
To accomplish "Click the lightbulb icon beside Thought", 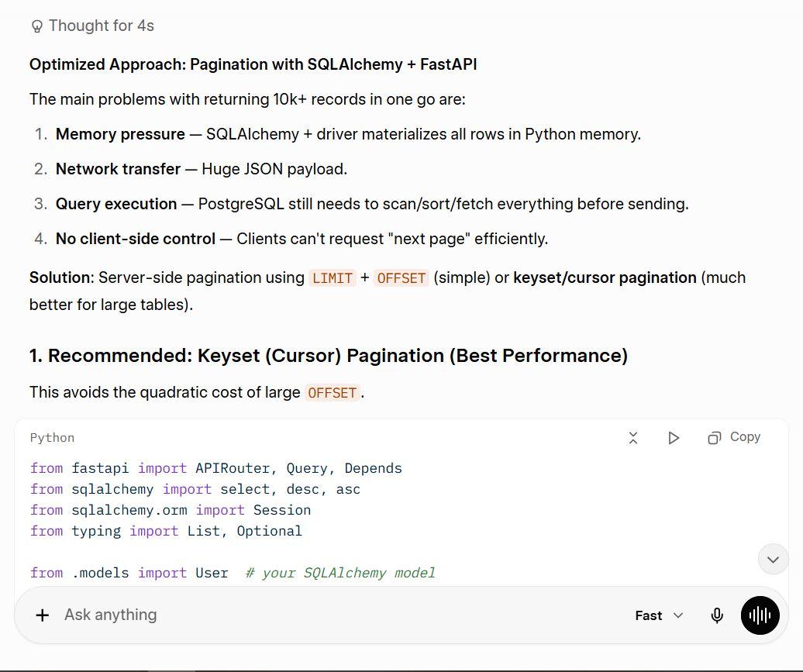I will coord(37,26).
